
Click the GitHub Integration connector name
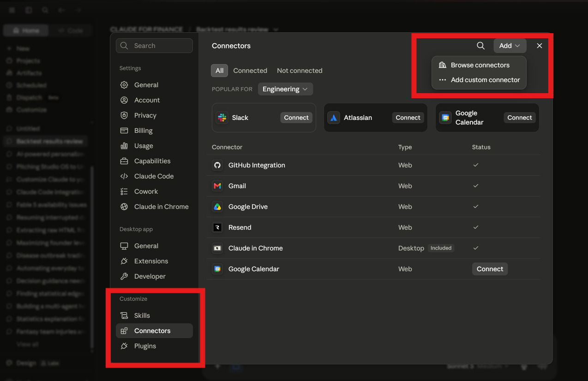coord(257,165)
